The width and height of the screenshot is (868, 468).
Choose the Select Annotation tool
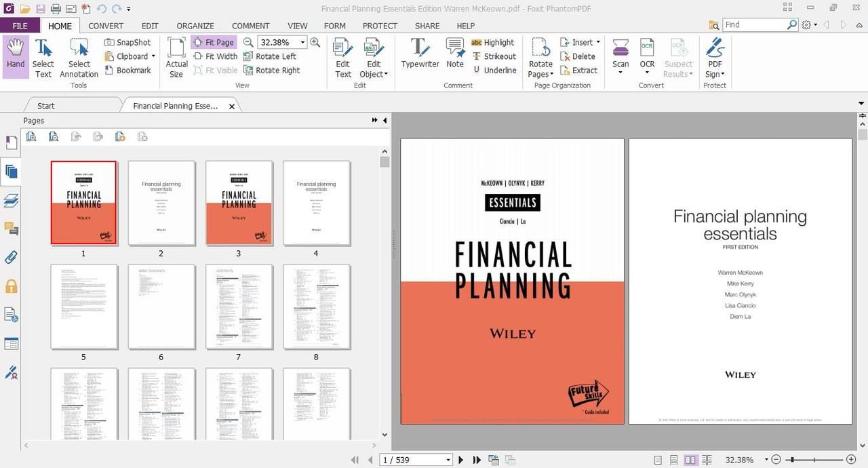pyautogui.click(x=79, y=57)
